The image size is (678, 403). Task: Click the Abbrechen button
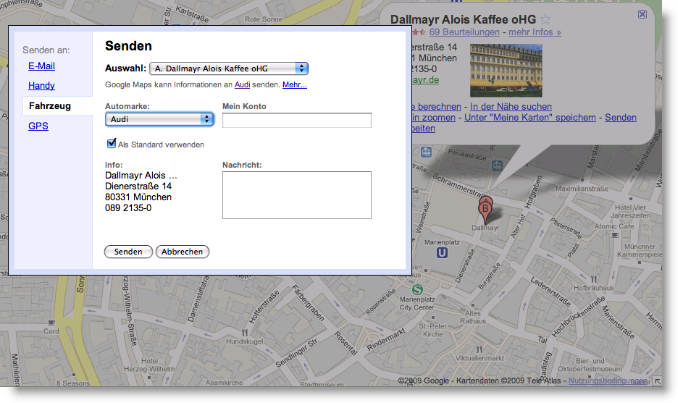pyautogui.click(x=182, y=252)
